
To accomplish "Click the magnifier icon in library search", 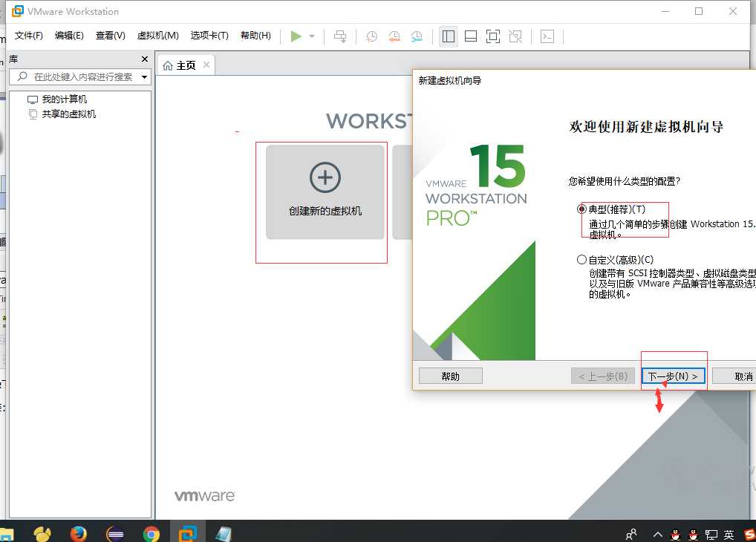I will tap(22, 76).
